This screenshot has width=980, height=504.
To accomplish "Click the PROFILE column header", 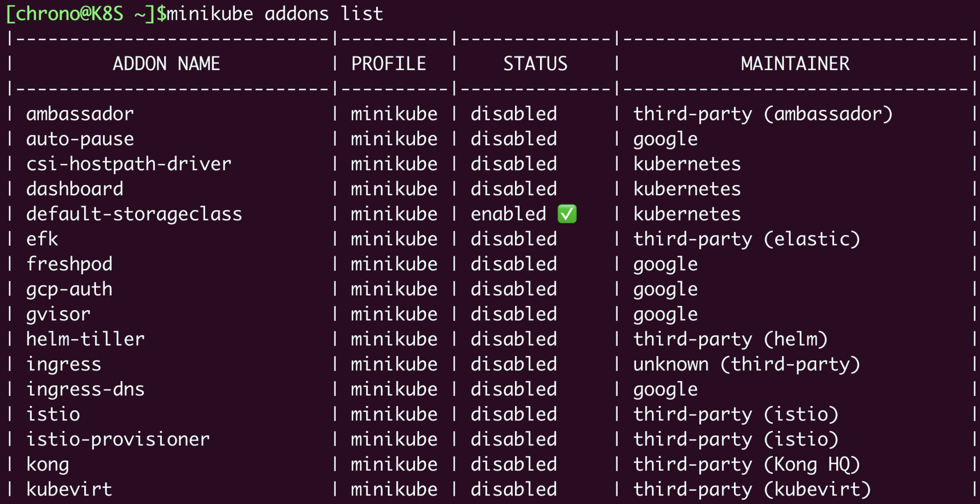I will pyautogui.click(x=388, y=64).
